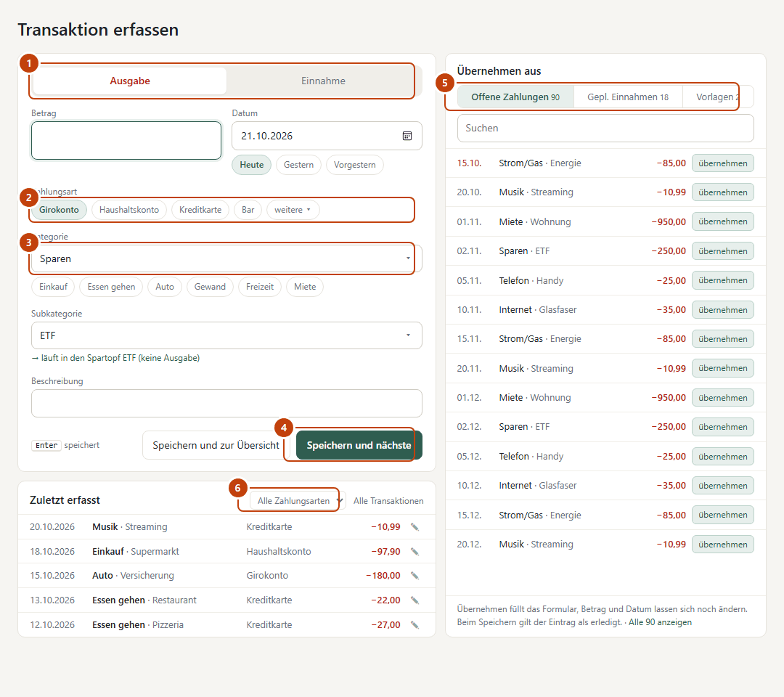Focus the Betrag input field
The height and width of the screenshot is (697, 784).
(126, 141)
